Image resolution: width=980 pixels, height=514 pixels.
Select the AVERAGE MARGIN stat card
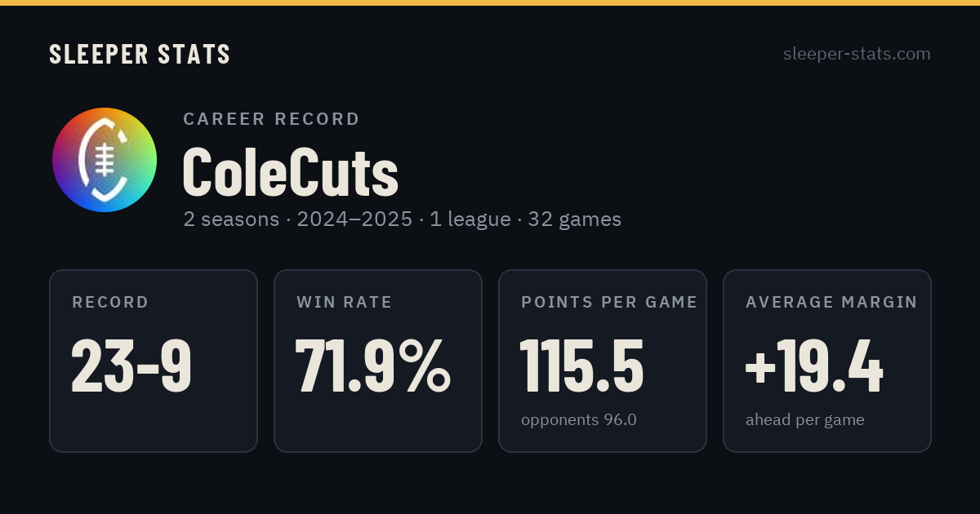pos(827,361)
